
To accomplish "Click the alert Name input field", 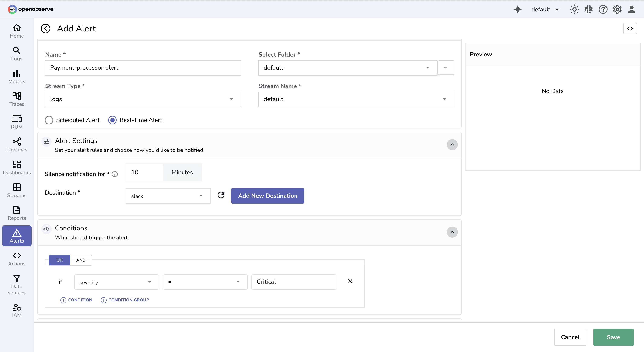I will click(142, 68).
